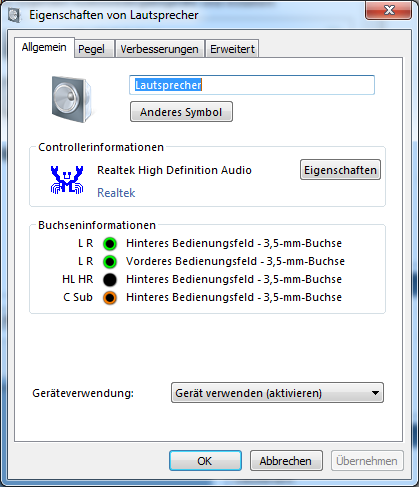The width and height of the screenshot is (419, 487).
Task: Click the Anderes Symbol button
Action: pos(181,112)
